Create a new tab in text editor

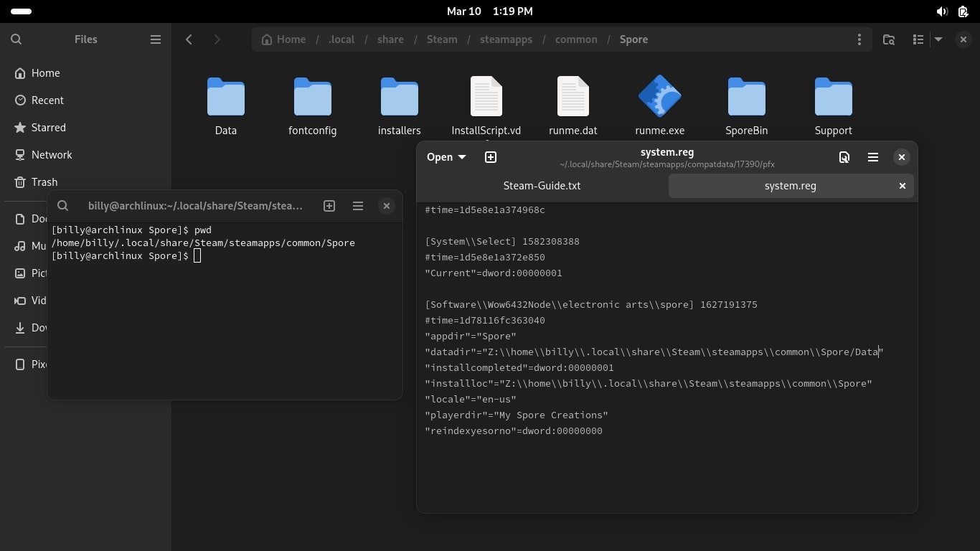tap(491, 157)
